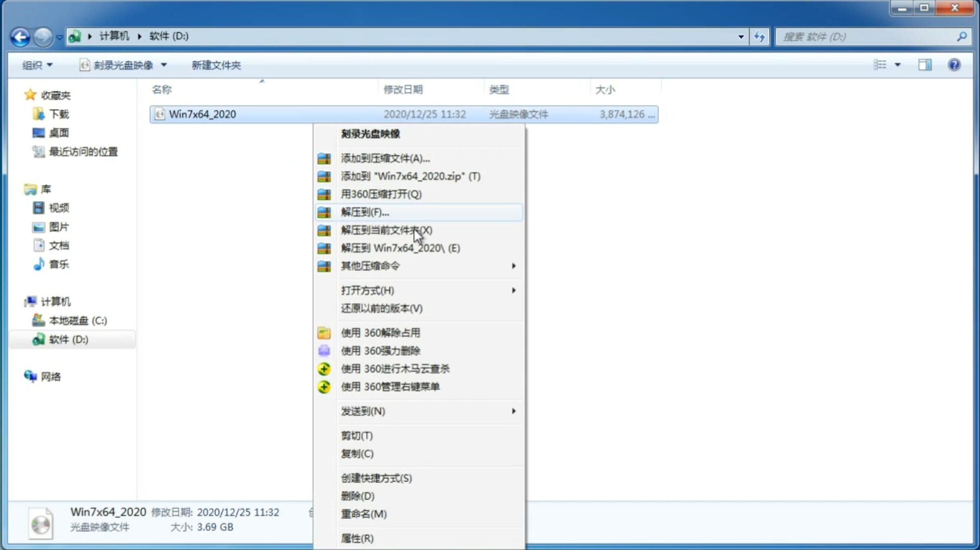Click 使用360进行木马云查杀 icon

pos(324,369)
